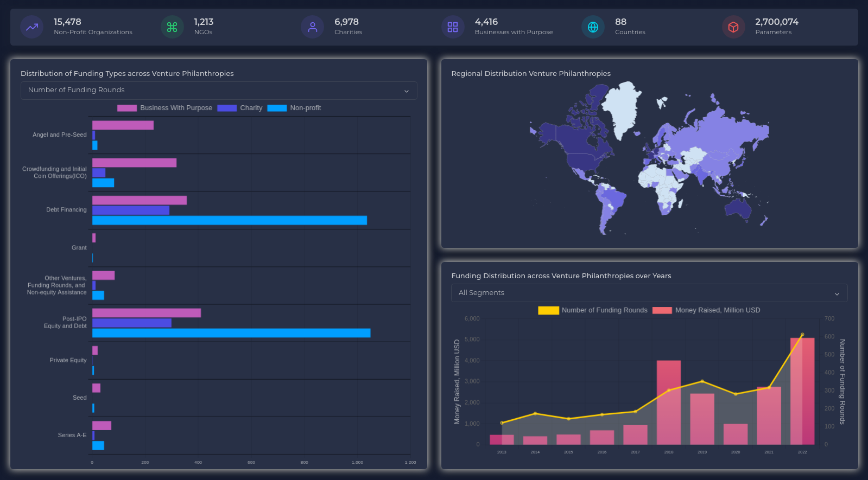Toggle Business With Purpose legend series

pos(165,108)
